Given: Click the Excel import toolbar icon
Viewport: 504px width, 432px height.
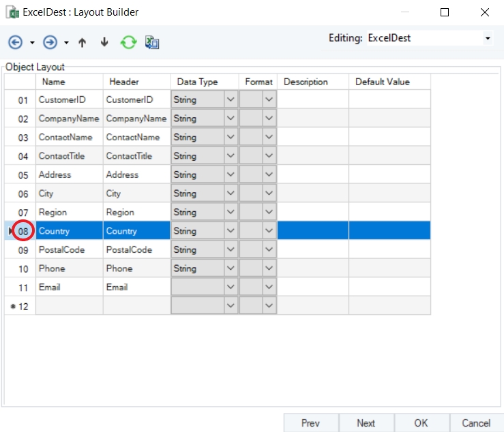Looking at the screenshot, I should pyautogui.click(x=152, y=42).
